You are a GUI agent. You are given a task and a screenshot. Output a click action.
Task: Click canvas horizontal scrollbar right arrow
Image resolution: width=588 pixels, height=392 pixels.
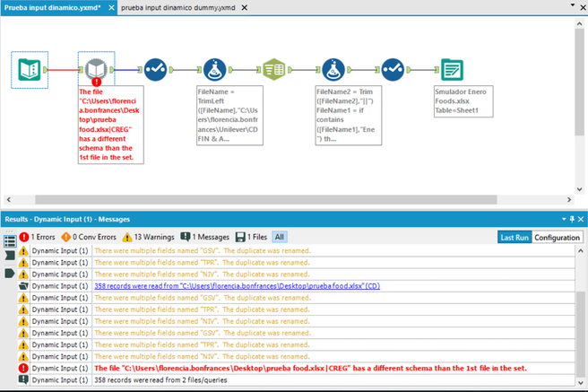[x=569, y=199]
